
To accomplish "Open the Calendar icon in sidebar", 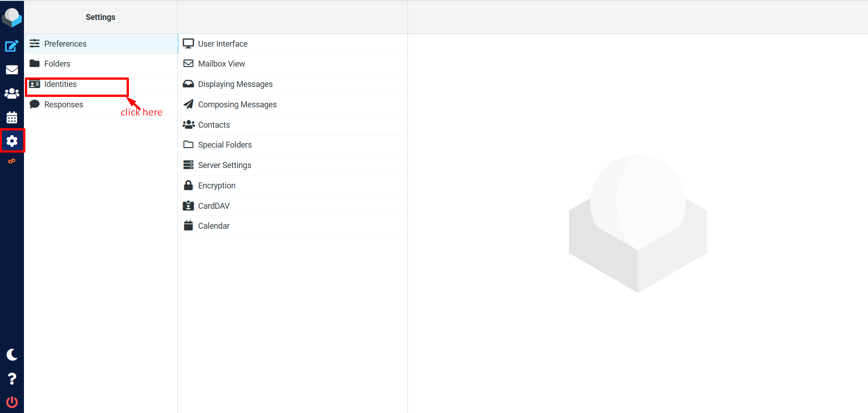I will (12, 117).
